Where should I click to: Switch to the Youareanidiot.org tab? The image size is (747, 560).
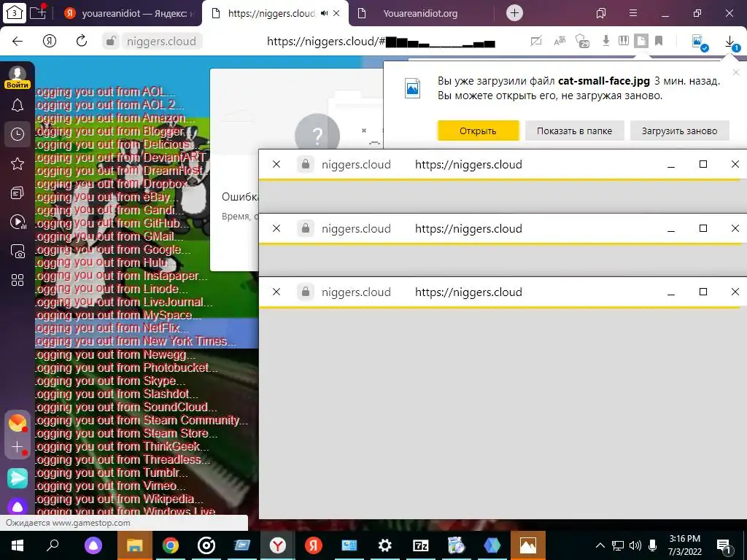420,13
